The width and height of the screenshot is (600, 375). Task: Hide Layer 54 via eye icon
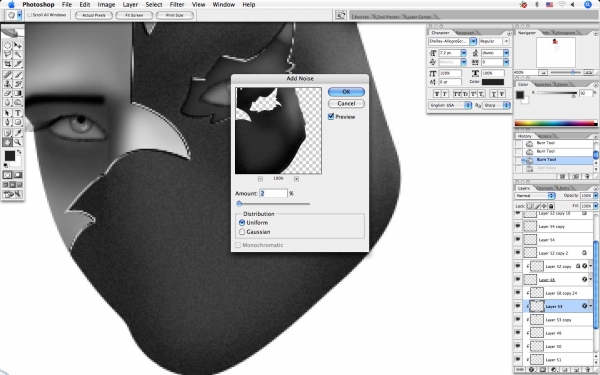[x=518, y=240]
